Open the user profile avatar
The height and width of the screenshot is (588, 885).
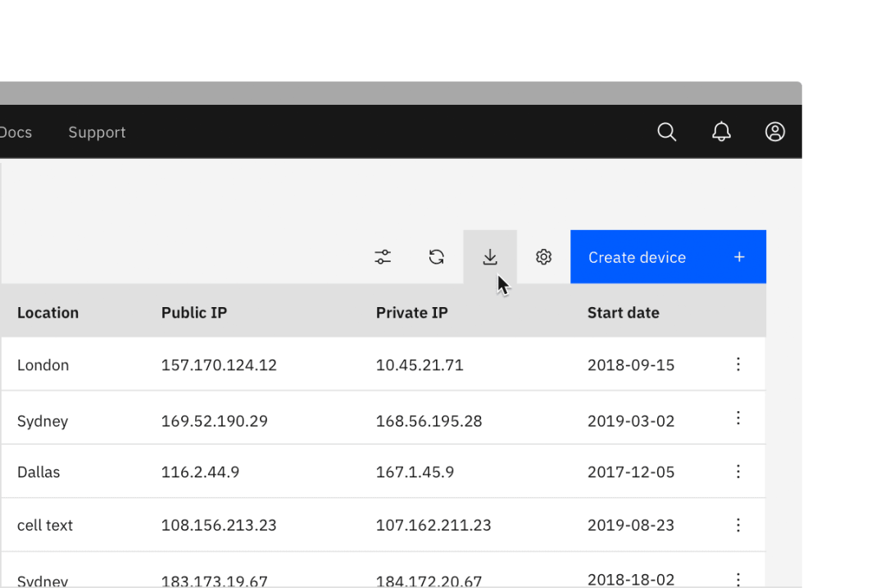coord(775,132)
